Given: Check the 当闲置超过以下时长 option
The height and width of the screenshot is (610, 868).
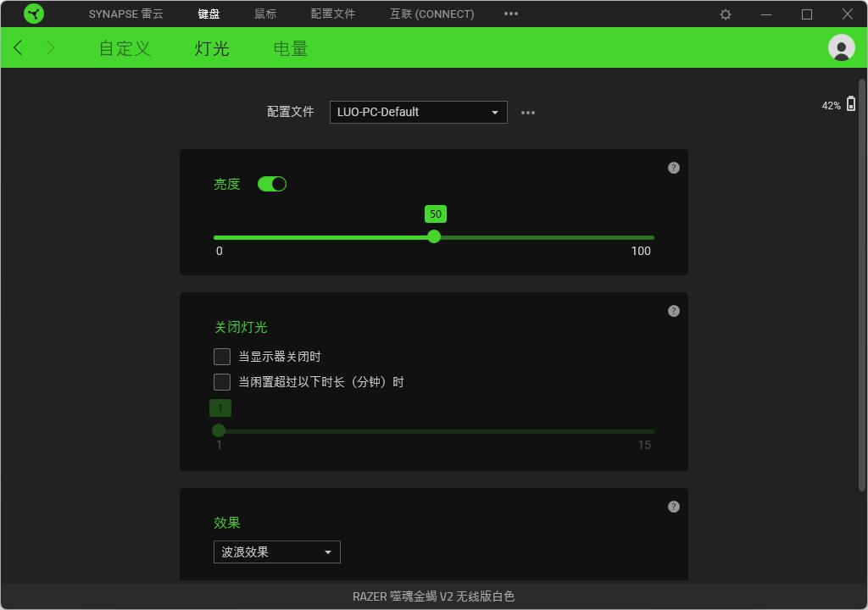Looking at the screenshot, I should click(x=221, y=381).
